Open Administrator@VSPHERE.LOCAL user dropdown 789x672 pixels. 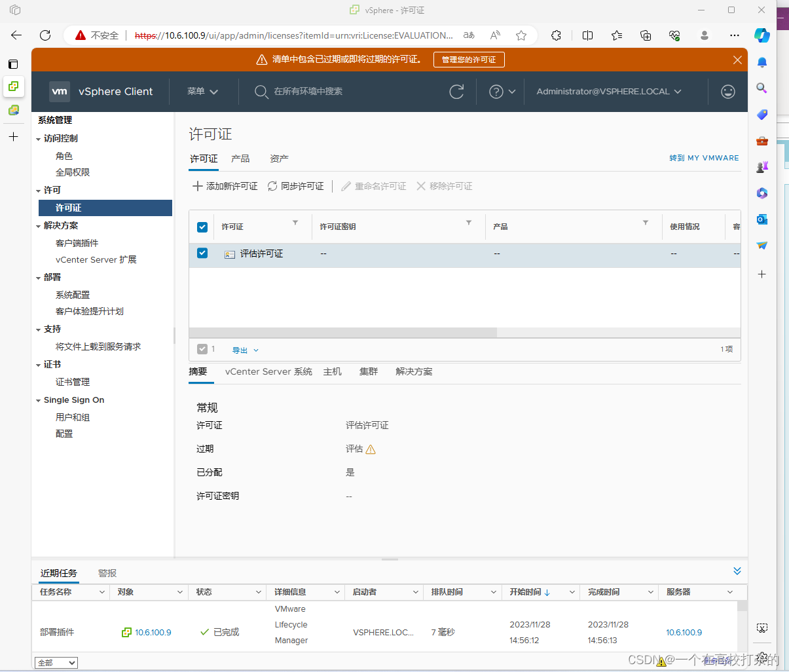click(x=609, y=92)
